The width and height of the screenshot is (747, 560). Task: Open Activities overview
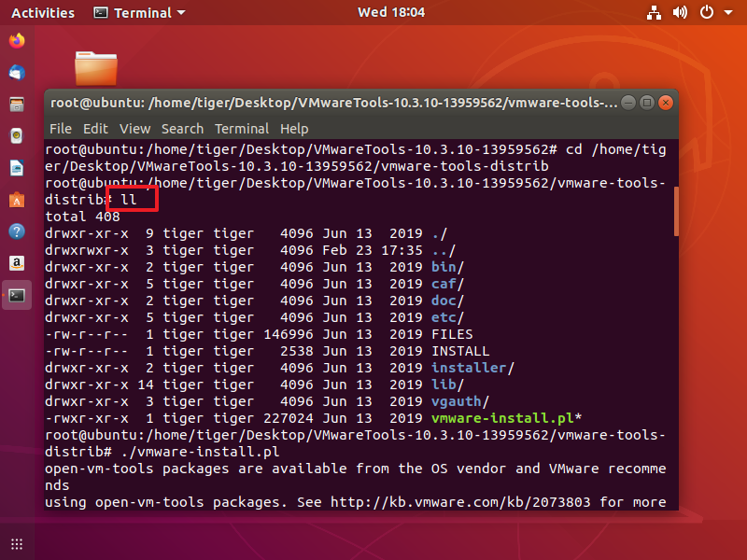(43, 13)
